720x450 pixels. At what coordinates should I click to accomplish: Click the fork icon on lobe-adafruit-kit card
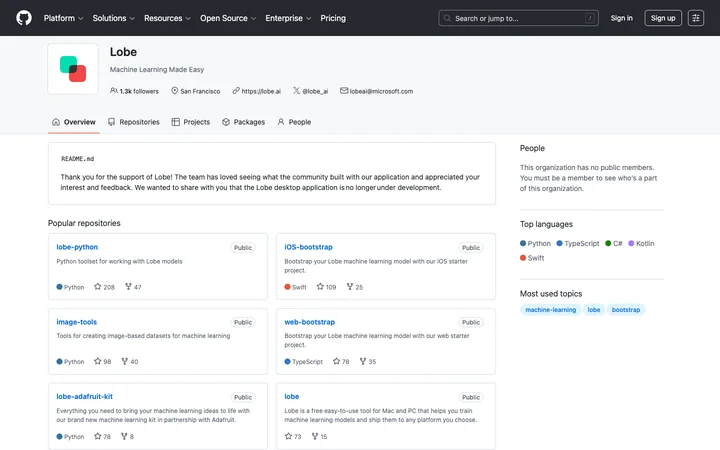pos(124,436)
